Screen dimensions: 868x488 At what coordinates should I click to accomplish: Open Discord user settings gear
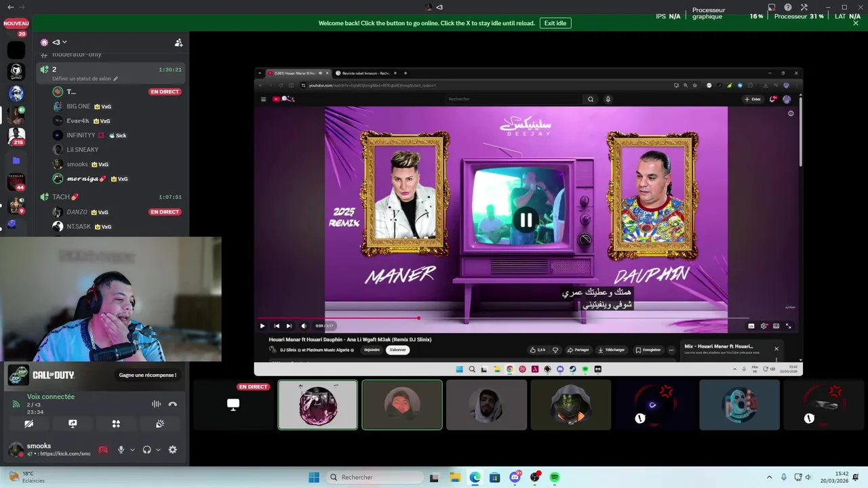[172, 449]
